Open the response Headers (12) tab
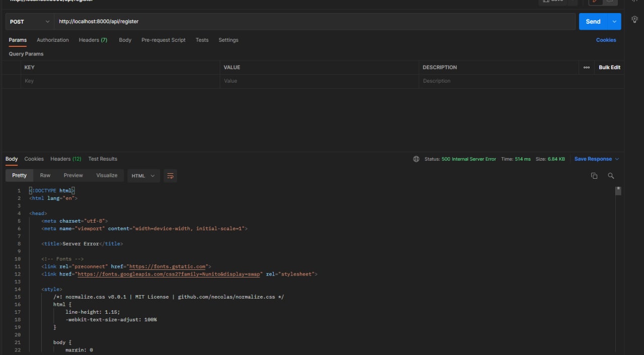 [x=65, y=159]
